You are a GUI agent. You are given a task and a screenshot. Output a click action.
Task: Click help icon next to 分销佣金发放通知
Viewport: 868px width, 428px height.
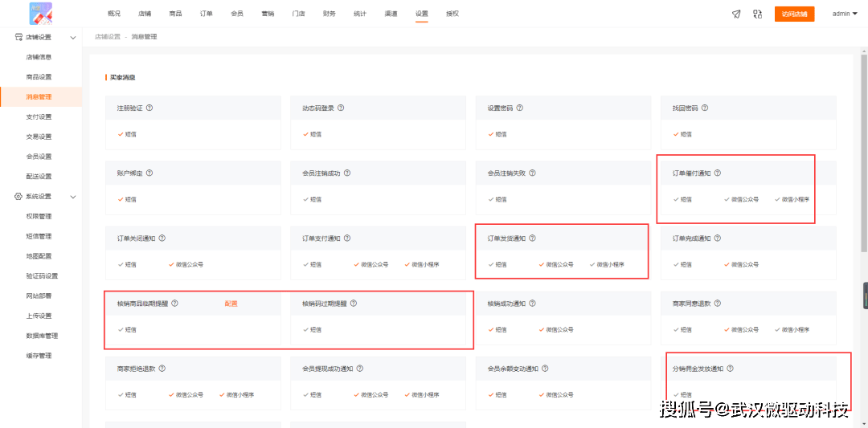[x=730, y=369]
